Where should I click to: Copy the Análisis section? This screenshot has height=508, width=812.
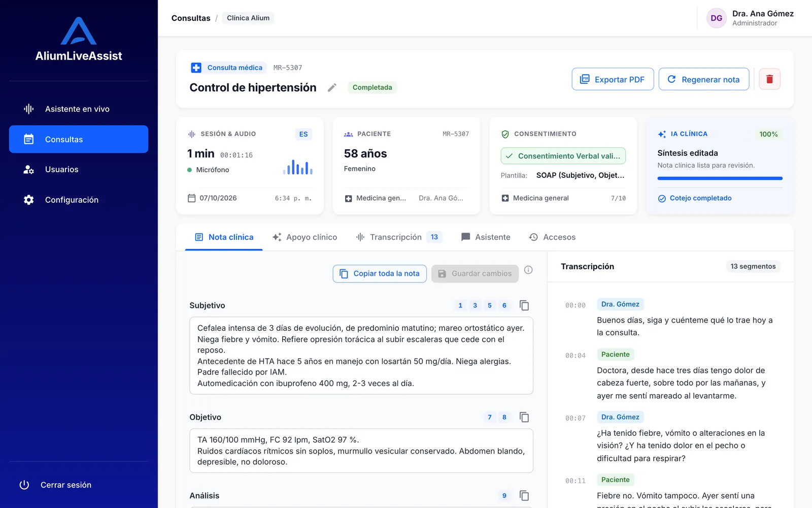point(524,495)
